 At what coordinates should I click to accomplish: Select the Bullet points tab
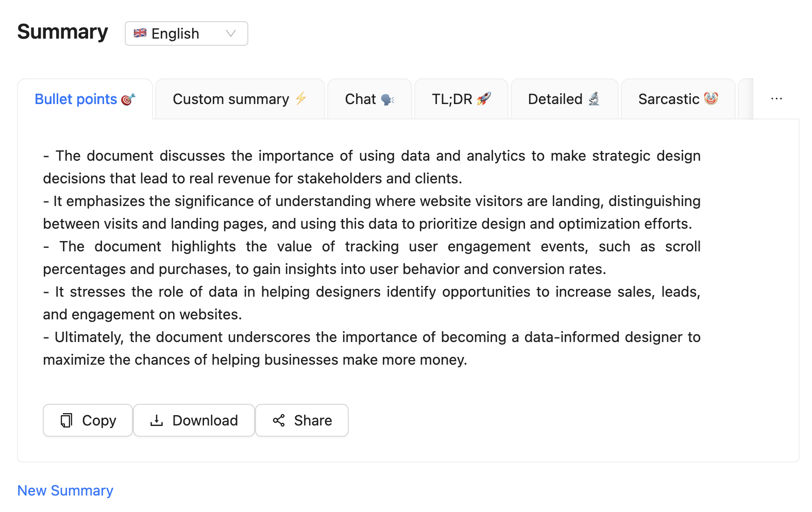pos(76,99)
